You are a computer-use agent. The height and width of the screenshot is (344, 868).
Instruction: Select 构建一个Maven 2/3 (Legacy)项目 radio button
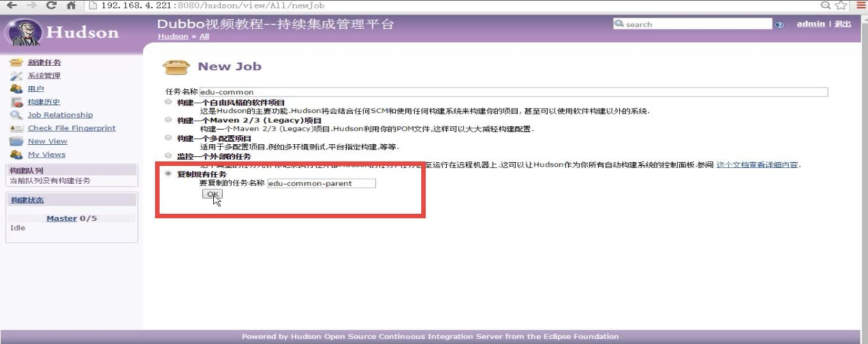click(x=168, y=119)
